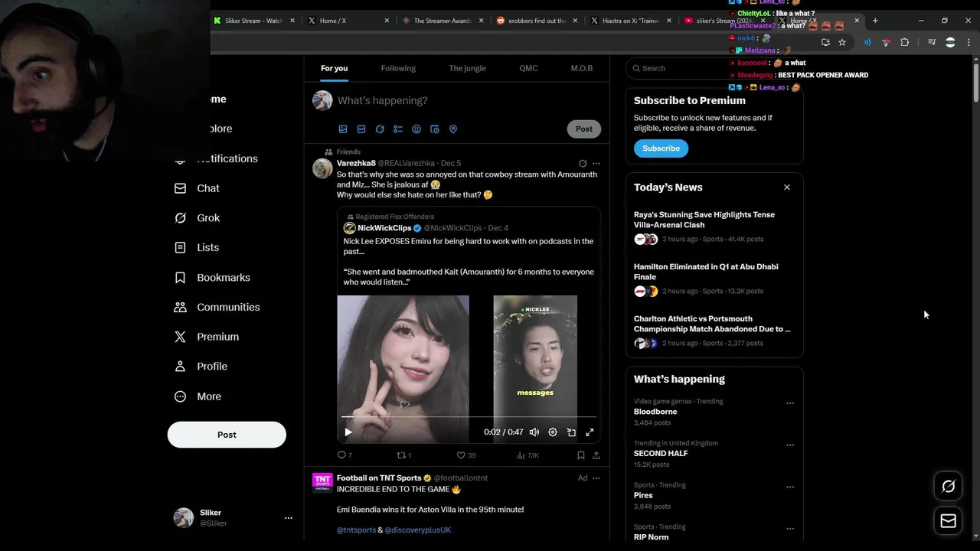Screen dimensions: 980x551
Task: Repost Varezhka8's post
Action: [x=403, y=455]
